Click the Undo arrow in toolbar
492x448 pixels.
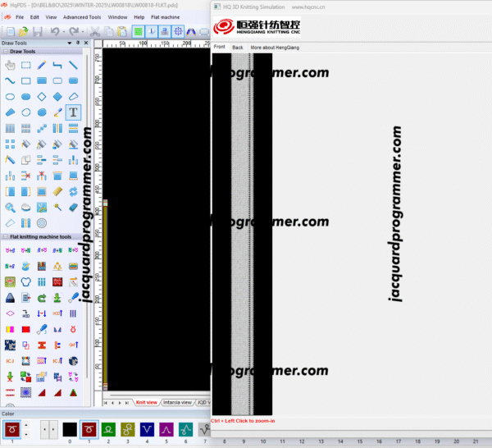point(55,31)
